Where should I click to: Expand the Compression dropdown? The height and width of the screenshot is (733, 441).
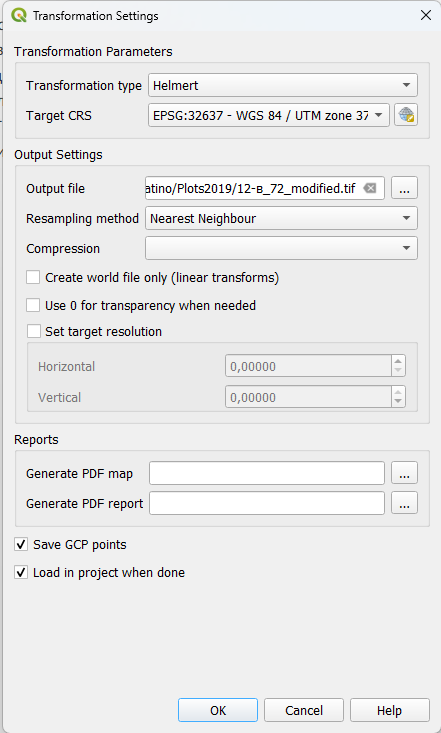tap(281, 248)
